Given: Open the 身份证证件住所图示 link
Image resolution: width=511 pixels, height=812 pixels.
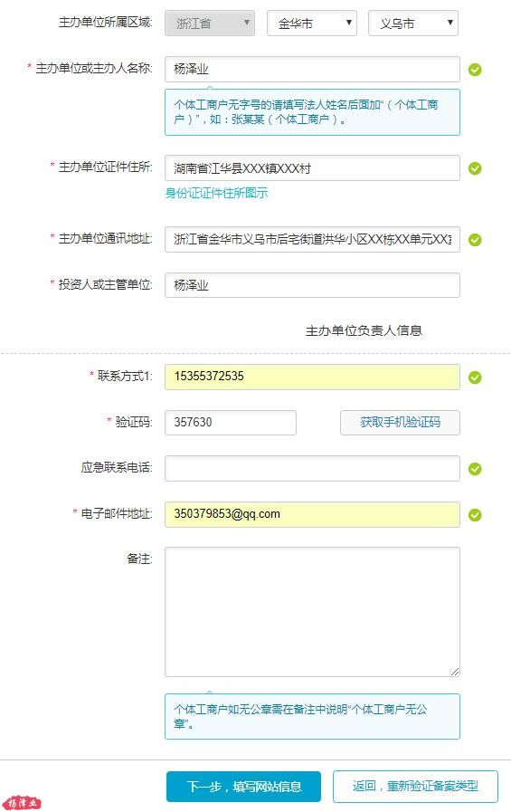Looking at the screenshot, I should click(x=216, y=193).
